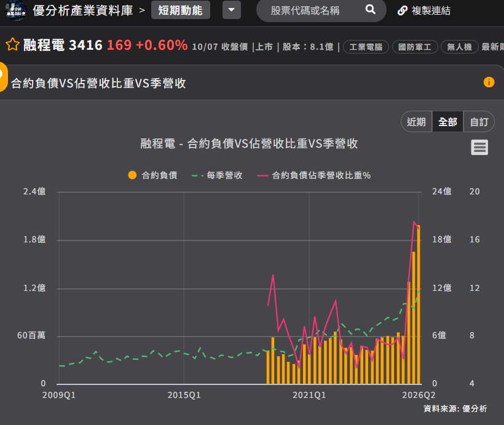Open 優分析產業資料庫 home link
This screenshot has height=425, width=504.
click(82, 10)
